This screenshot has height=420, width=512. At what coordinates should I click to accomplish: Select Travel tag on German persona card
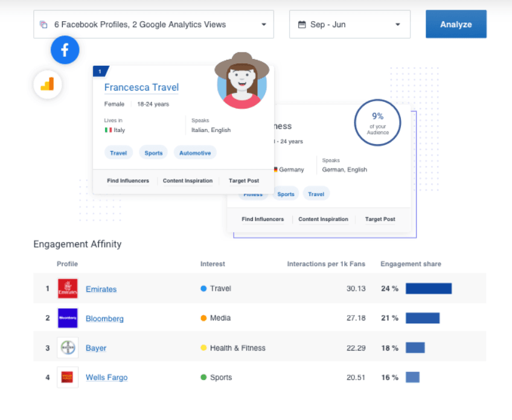tap(316, 194)
